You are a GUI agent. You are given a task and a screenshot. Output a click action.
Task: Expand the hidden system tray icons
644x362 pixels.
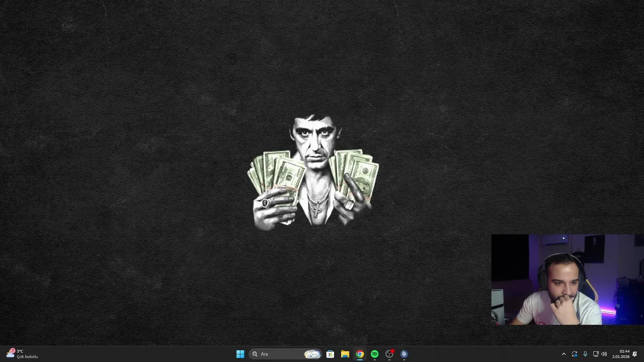click(x=563, y=354)
